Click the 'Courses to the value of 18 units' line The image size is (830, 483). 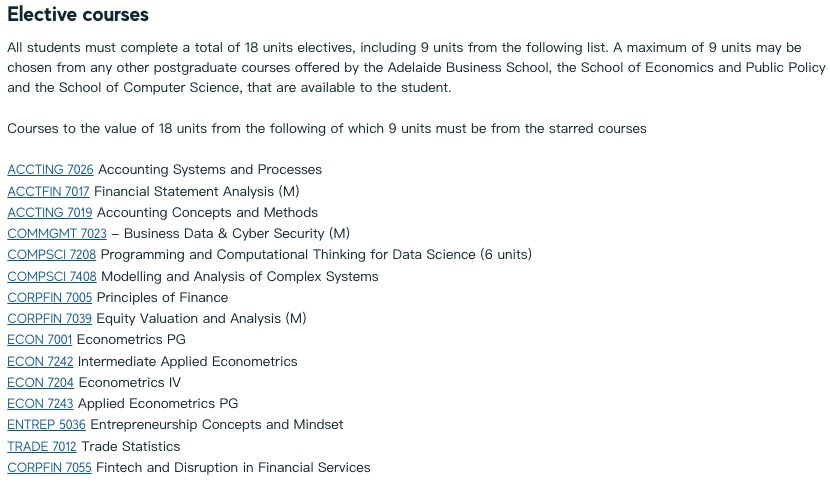coord(326,128)
